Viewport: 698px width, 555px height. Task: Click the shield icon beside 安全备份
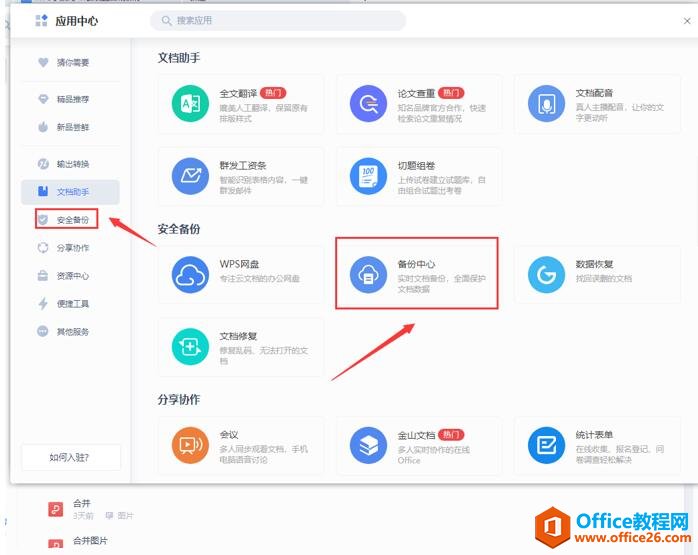tap(43, 219)
